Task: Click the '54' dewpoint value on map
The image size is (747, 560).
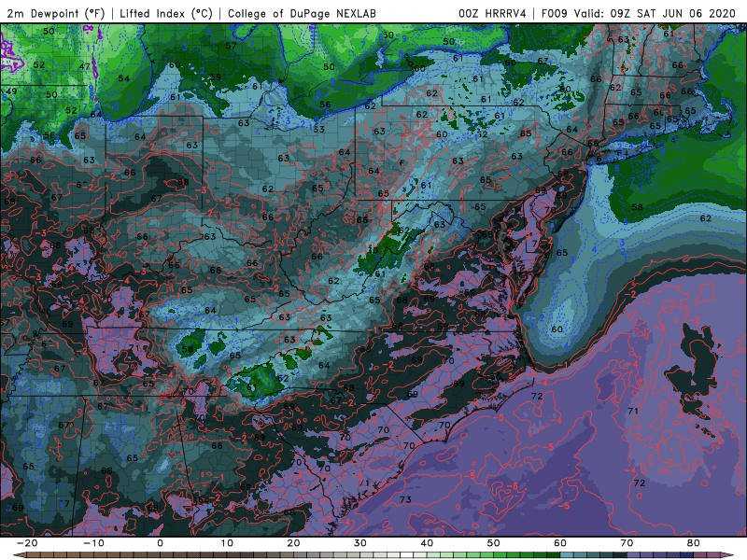Action: (123, 78)
